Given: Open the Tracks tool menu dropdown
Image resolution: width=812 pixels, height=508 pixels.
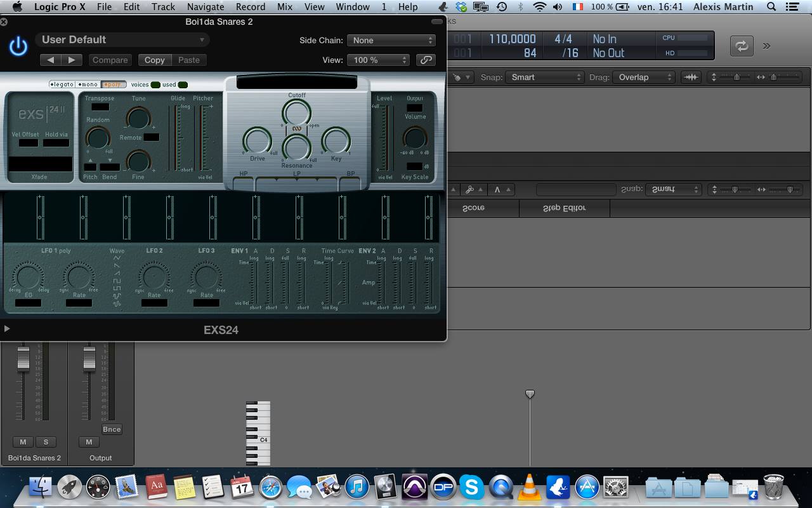Looking at the screenshot, I should pos(461,77).
